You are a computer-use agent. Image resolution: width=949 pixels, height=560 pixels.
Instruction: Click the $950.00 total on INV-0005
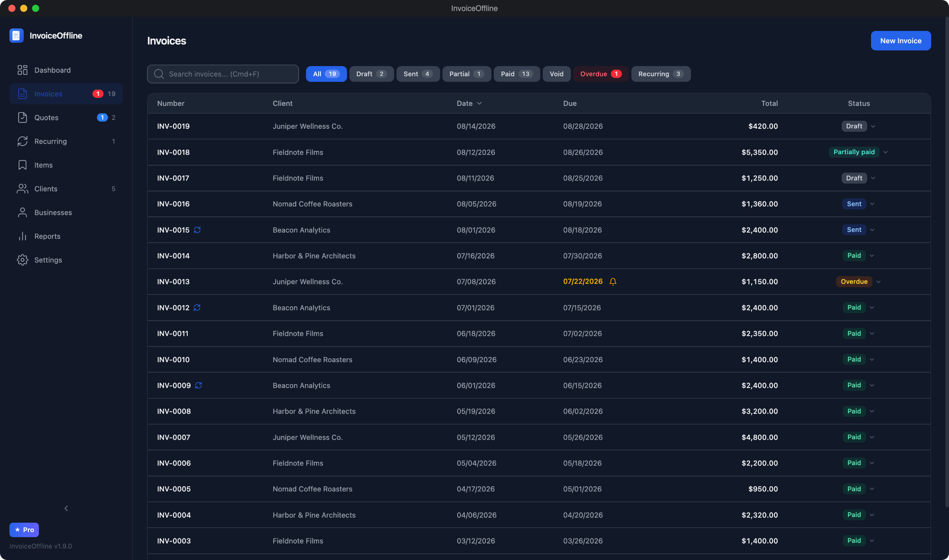[x=763, y=489]
